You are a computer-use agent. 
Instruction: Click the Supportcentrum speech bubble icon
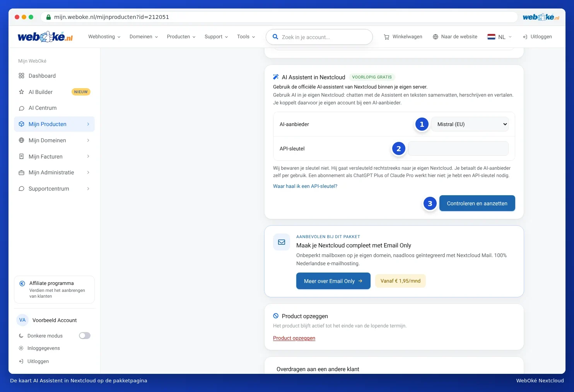click(22, 189)
